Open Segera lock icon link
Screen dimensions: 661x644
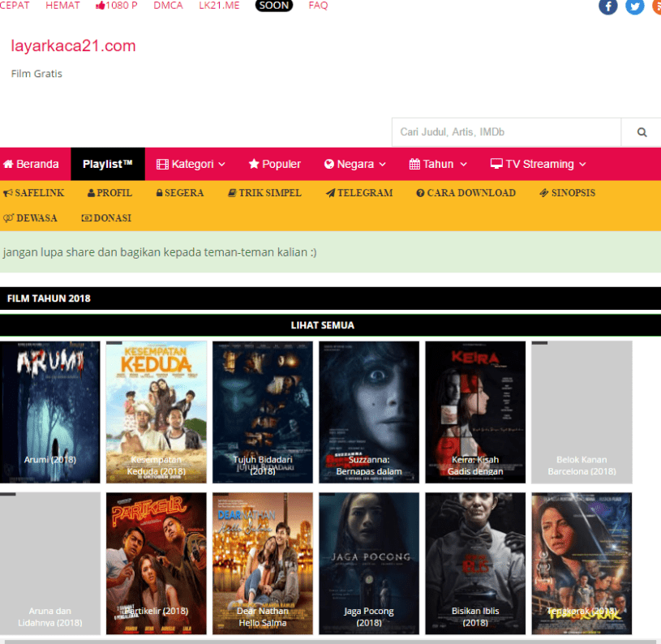pyautogui.click(x=179, y=193)
